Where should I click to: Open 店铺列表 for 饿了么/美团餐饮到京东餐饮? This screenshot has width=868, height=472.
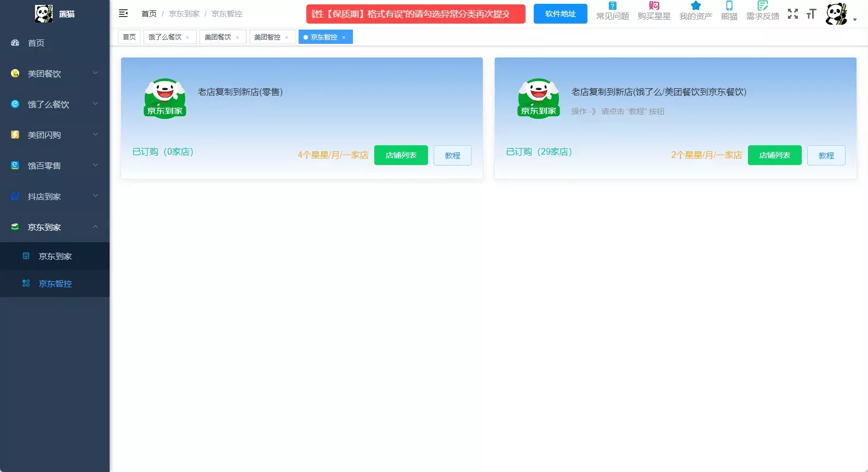pyautogui.click(x=775, y=155)
